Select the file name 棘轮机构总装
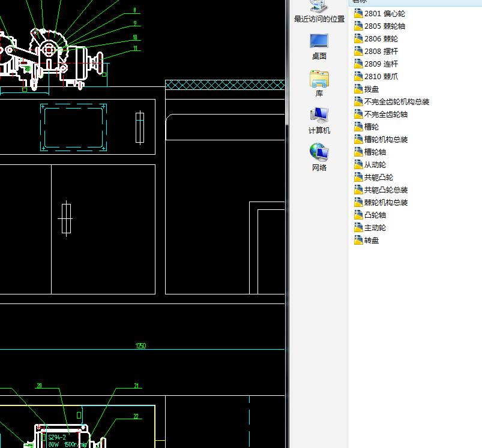Image resolution: width=482 pixels, height=448 pixels. [386, 202]
